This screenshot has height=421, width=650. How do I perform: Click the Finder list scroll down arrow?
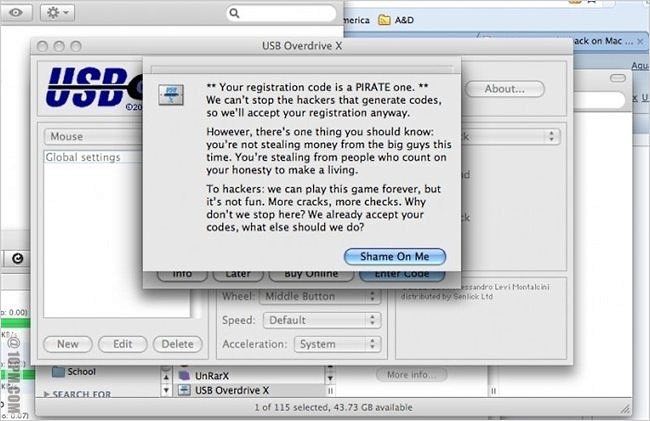166,390
